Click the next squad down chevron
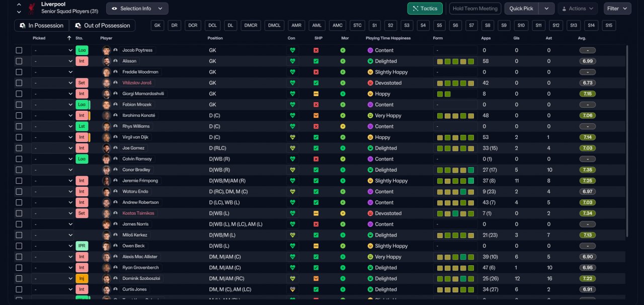 point(19,12)
